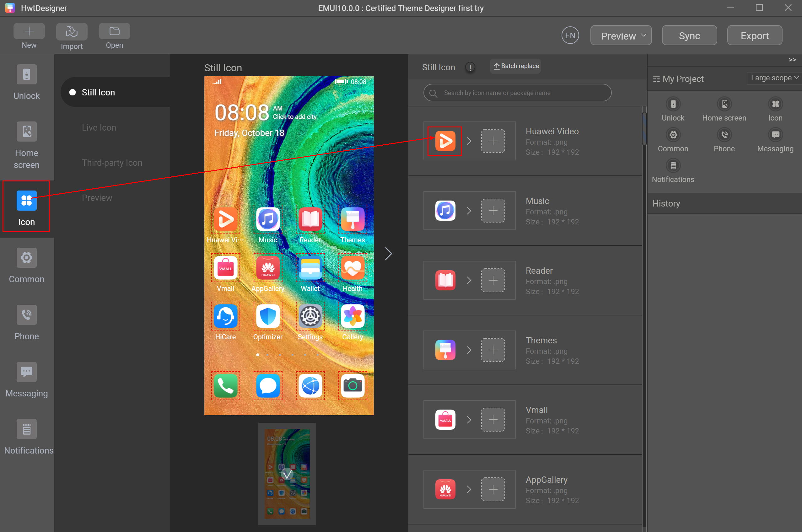Expand the Preview dropdown
The width and height of the screenshot is (802, 532).
[x=621, y=35]
